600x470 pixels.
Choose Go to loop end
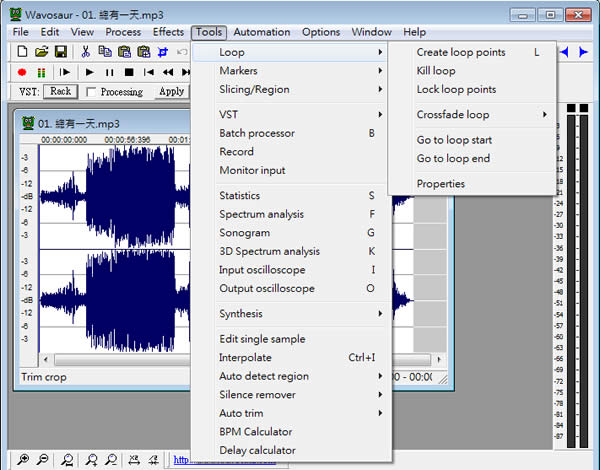click(472, 158)
